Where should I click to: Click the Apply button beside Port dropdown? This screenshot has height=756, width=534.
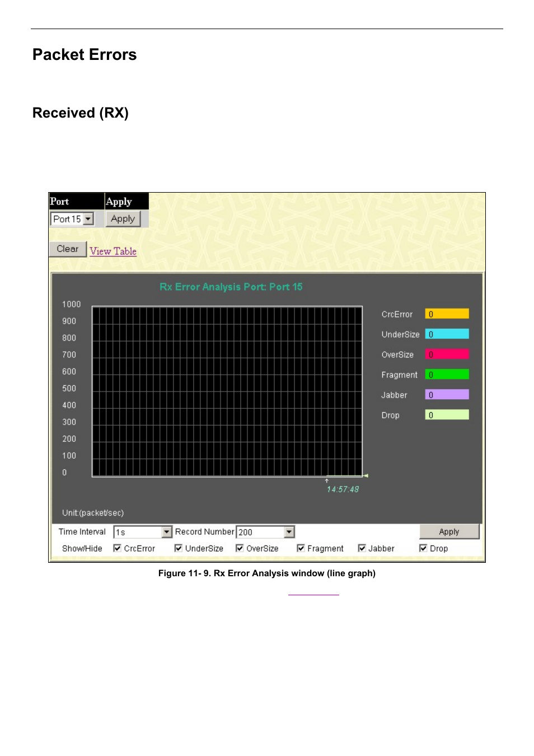pyautogui.click(x=123, y=218)
